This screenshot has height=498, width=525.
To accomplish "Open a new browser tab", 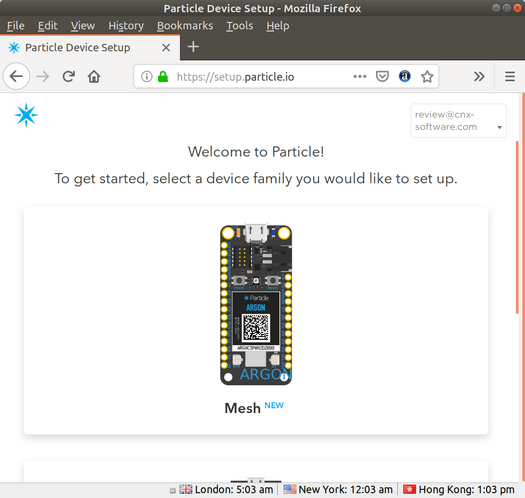I will click(193, 47).
